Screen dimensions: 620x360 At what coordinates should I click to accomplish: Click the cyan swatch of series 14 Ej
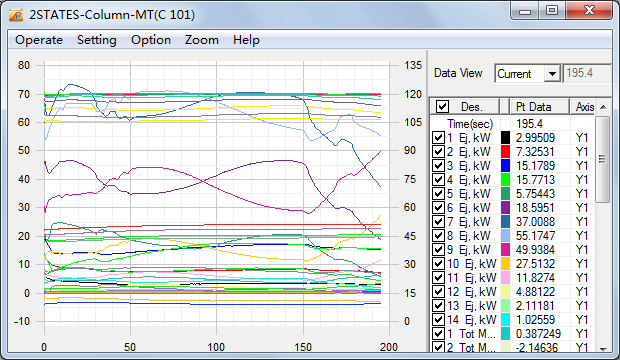coord(505,320)
